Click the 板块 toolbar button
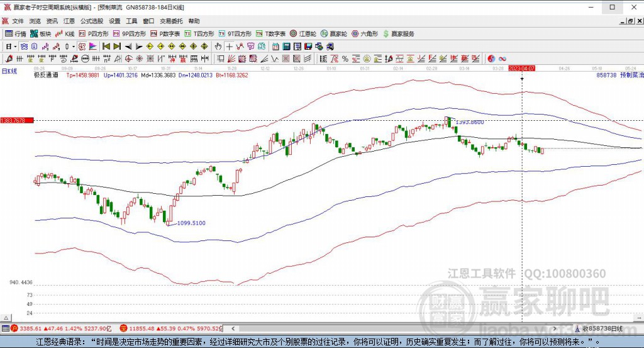Screen dimensions: 644x348 pyautogui.click(x=41, y=34)
